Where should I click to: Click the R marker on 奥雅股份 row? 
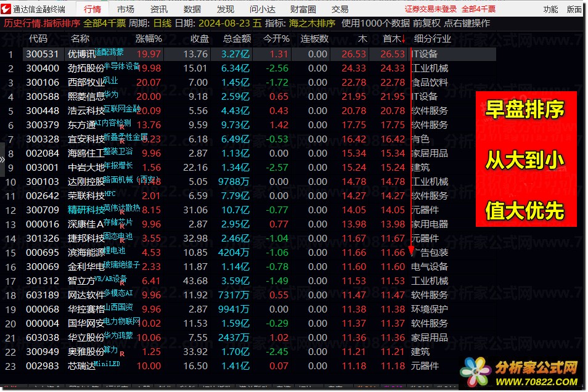coord(122,354)
